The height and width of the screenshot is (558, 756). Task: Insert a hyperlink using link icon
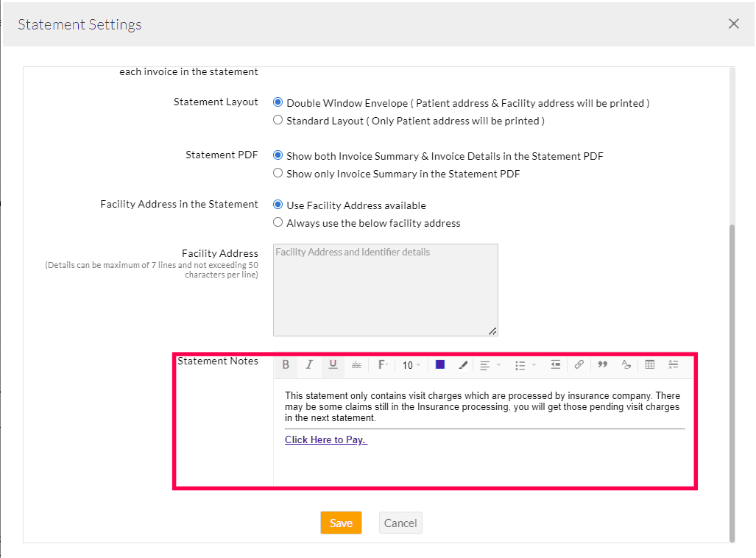click(579, 365)
